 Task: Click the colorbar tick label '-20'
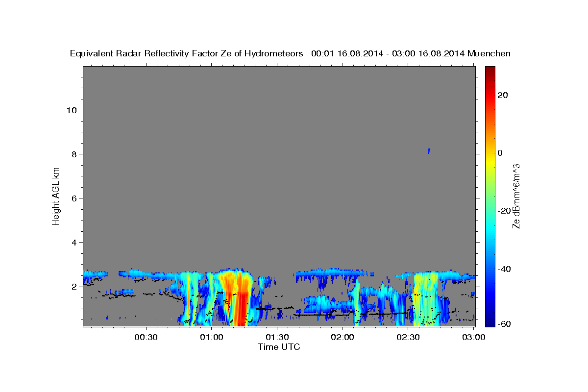(x=503, y=211)
